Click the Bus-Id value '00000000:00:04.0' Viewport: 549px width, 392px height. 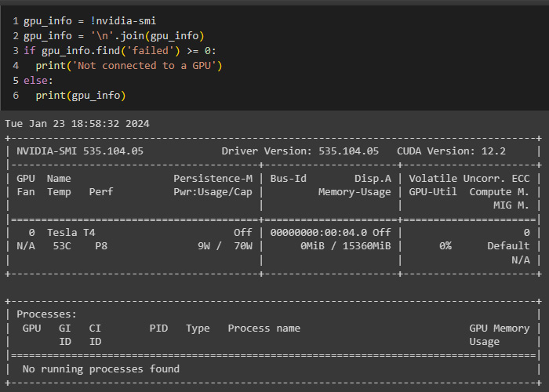318,233
